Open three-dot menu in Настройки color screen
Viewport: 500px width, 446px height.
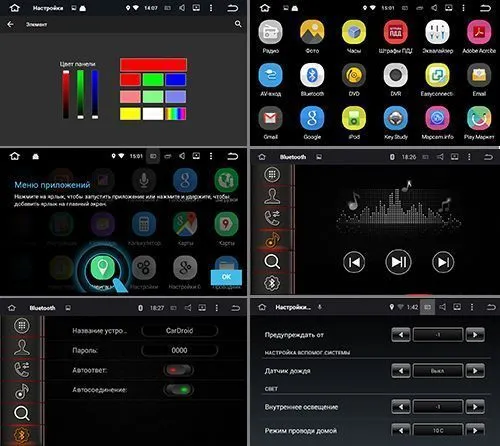[211, 8]
